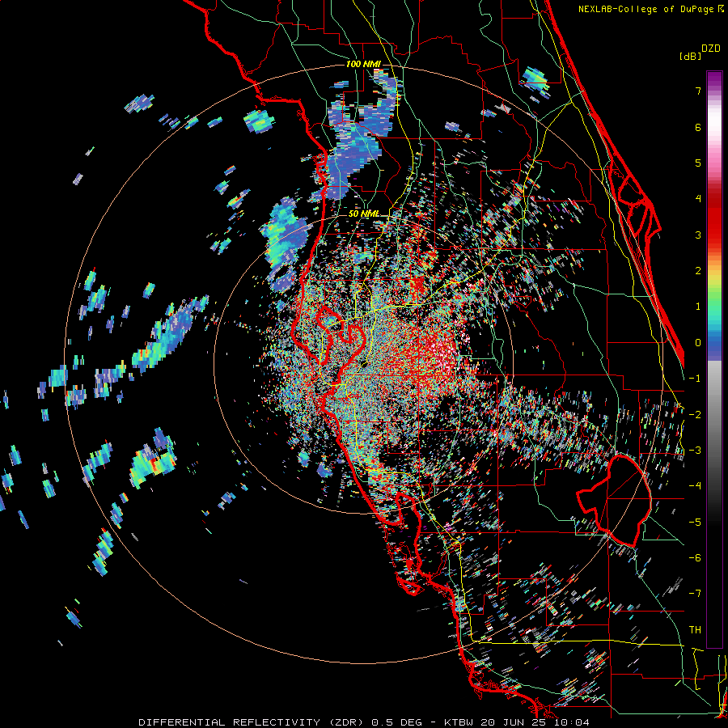Screen dimensions: 728x728
Task: Click the -1 value on color scale
Action: click(695, 379)
